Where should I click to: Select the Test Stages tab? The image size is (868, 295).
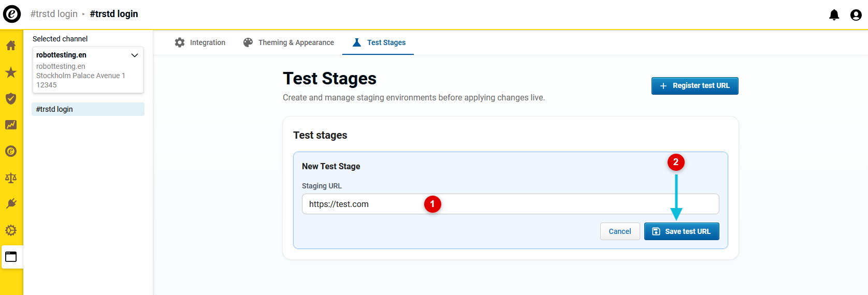click(378, 42)
